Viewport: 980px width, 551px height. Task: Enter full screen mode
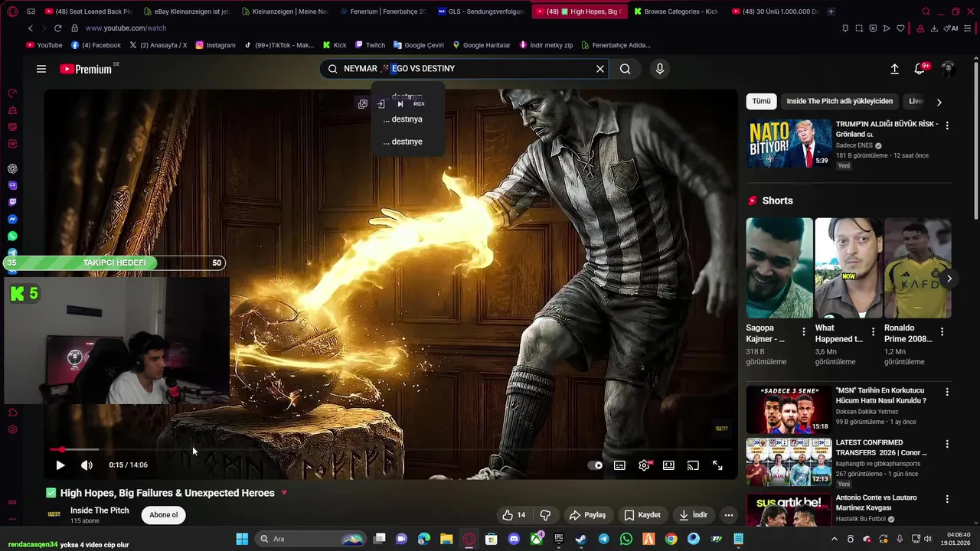pos(717,465)
